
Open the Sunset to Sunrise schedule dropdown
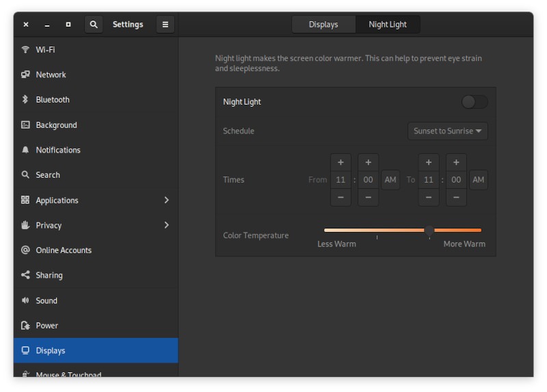(x=448, y=131)
